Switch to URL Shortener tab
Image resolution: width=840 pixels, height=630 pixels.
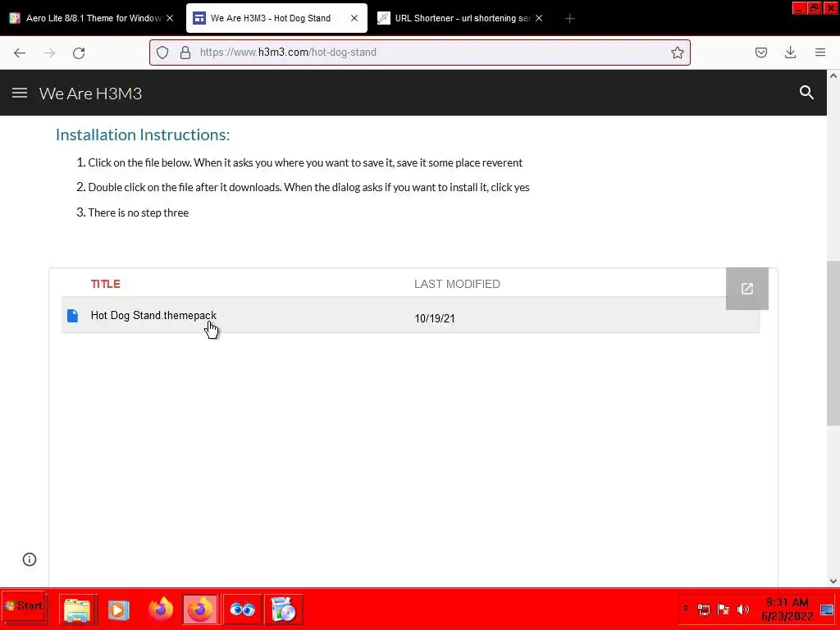click(x=461, y=18)
